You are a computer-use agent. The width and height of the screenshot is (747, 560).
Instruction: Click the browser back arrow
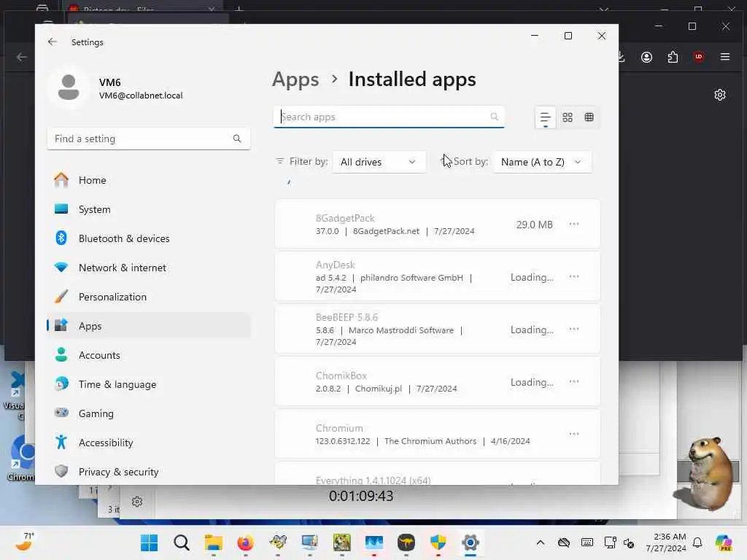pyautogui.click(x=21, y=57)
